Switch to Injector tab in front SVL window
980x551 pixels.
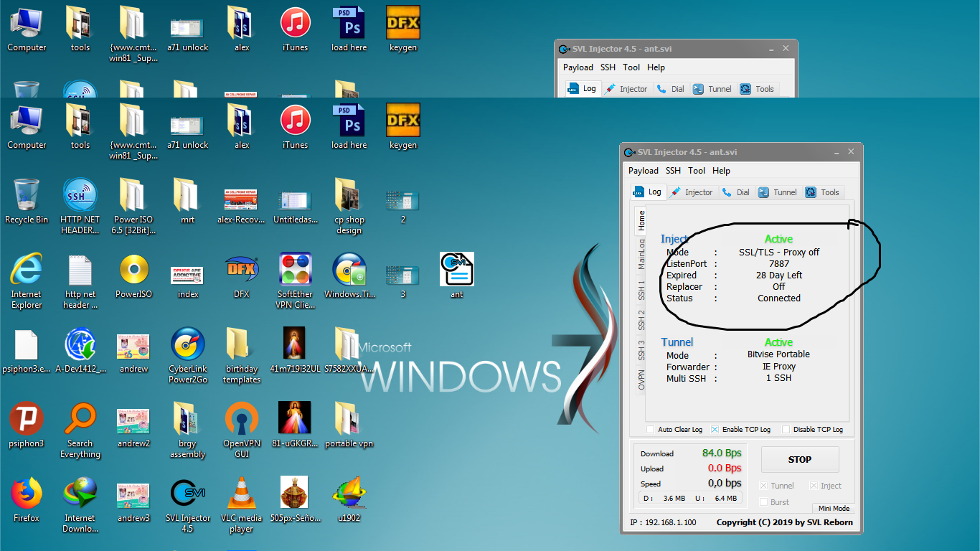click(691, 192)
